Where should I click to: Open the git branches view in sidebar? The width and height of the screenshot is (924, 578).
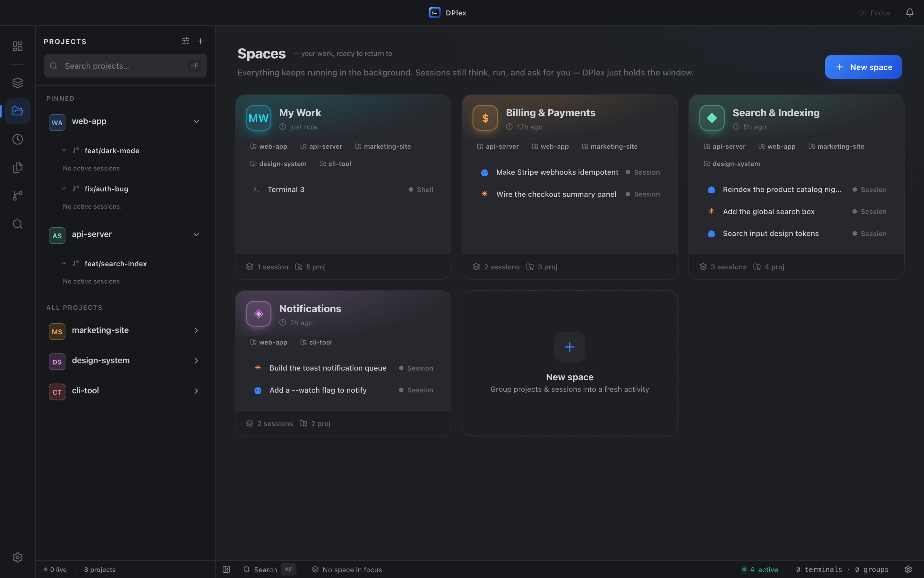[18, 196]
